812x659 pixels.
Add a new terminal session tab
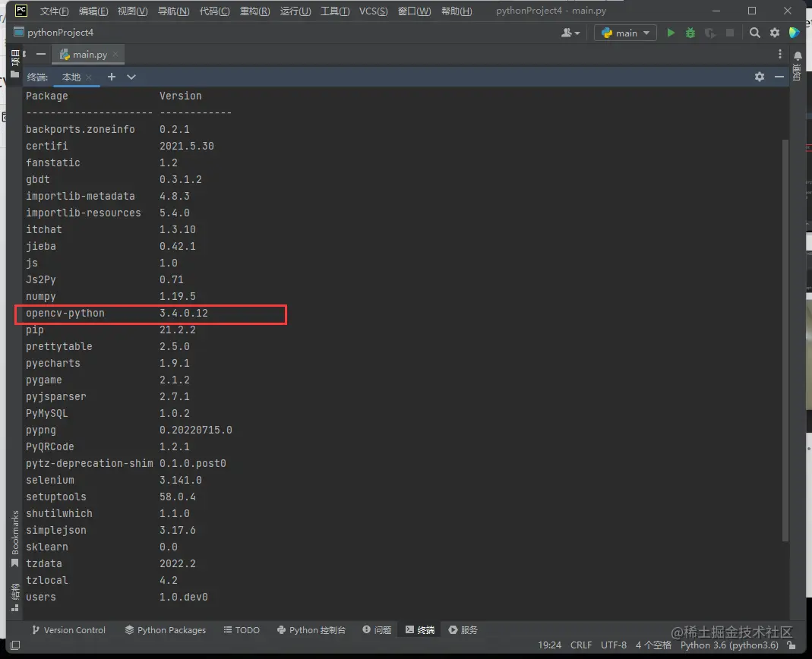112,77
